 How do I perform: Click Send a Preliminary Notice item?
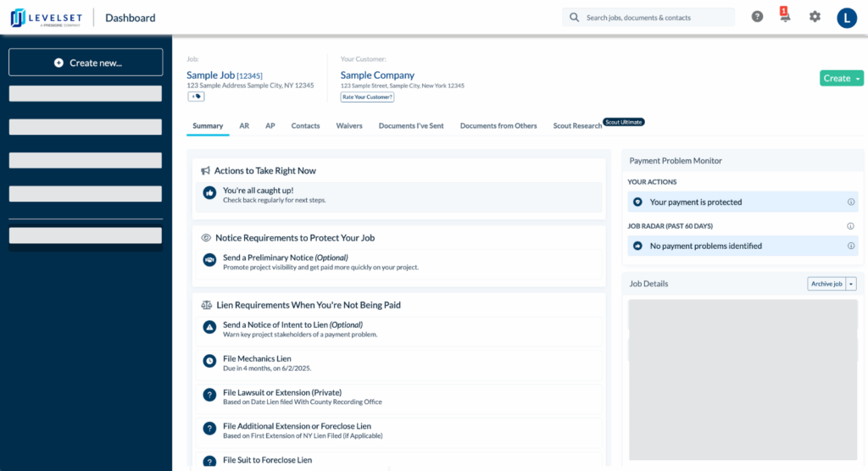(x=285, y=258)
